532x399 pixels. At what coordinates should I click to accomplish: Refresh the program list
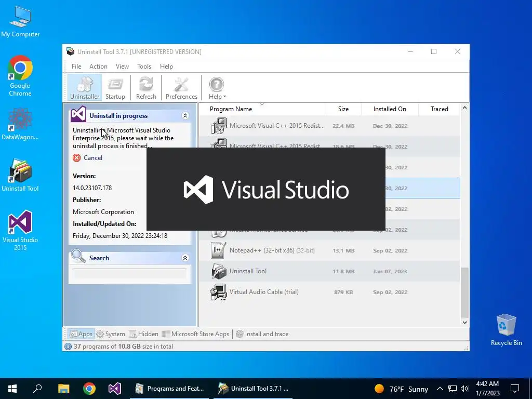click(146, 88)
